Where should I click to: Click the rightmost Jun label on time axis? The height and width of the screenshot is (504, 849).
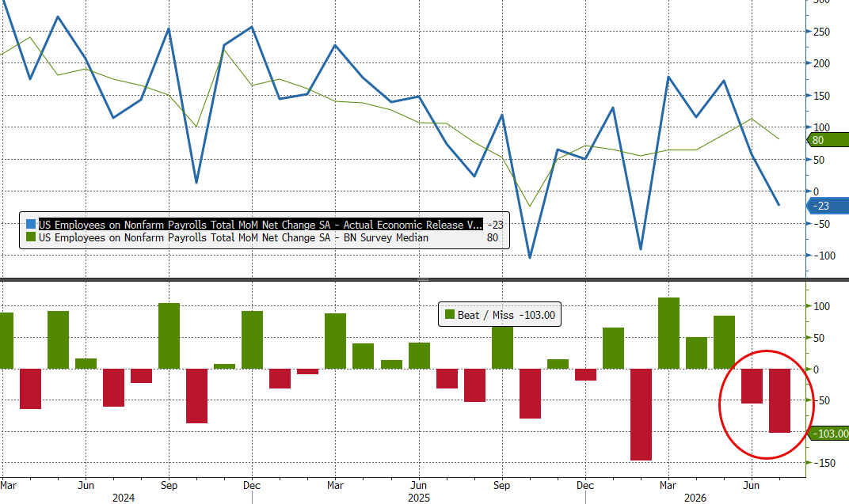click(751, 485)
